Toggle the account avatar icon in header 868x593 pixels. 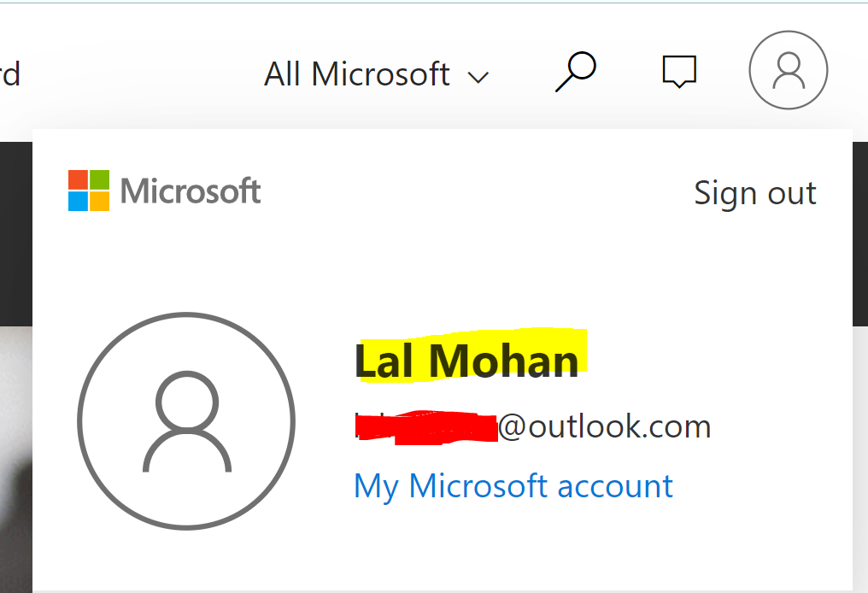(788, 71)
